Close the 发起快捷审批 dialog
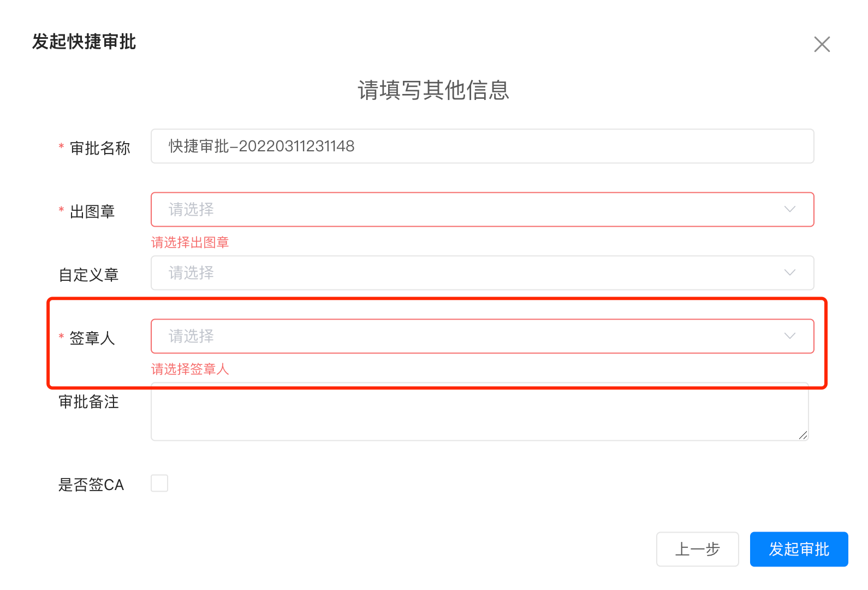The height and width of the screenshot is (590, 868). pos(822,44)
